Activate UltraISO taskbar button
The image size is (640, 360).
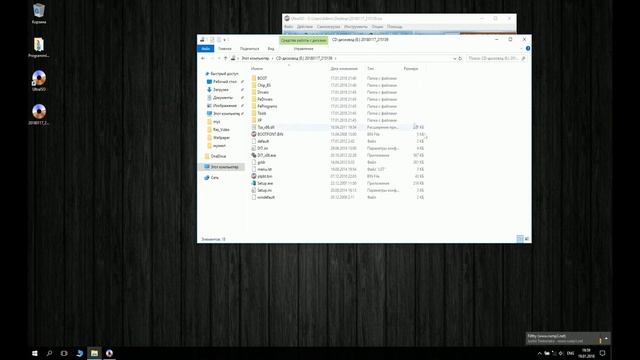(109, 353)
